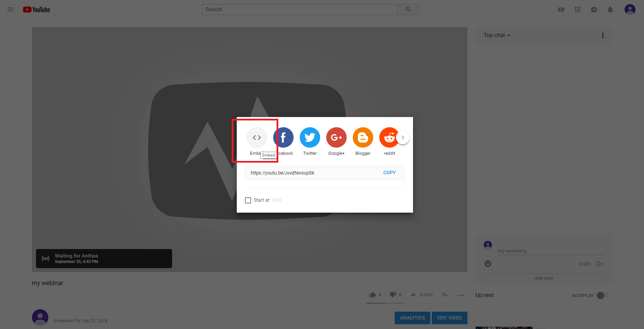Turn off Autoplay for Up next

pos(601,295)
